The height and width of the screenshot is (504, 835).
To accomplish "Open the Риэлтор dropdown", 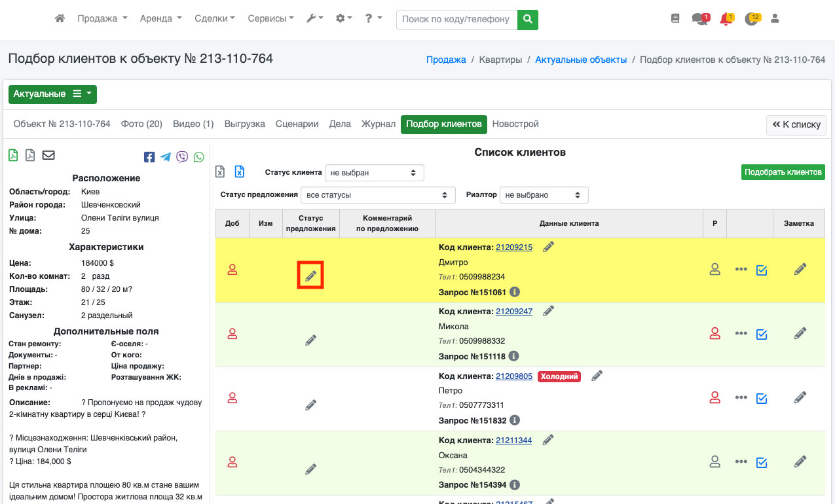I will click(x=544, y=195).
